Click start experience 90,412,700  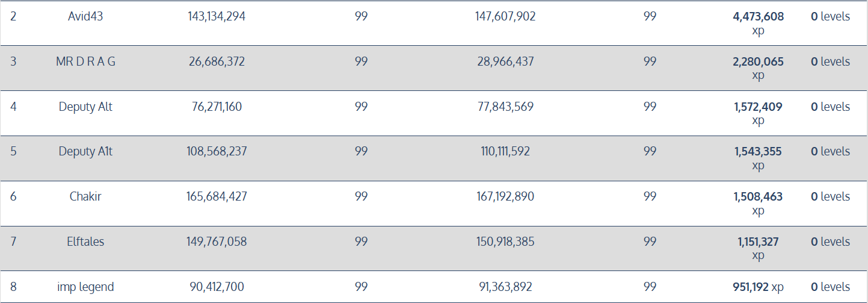217,287
